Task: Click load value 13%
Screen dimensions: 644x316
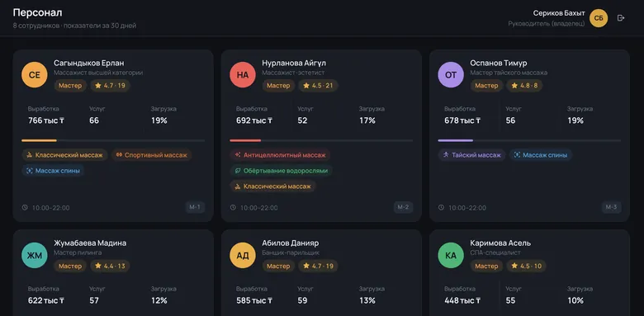Action: pyautogui.click(x=367, y=300)
